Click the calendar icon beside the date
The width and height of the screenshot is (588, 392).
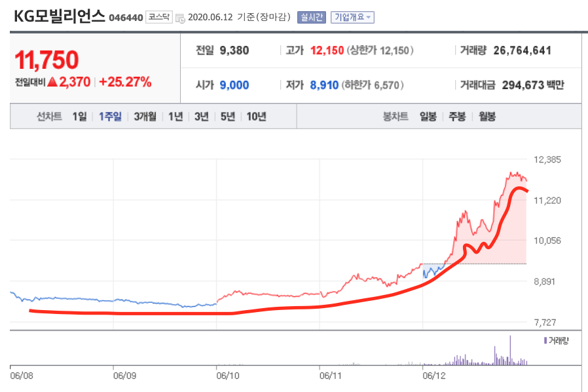180,18
